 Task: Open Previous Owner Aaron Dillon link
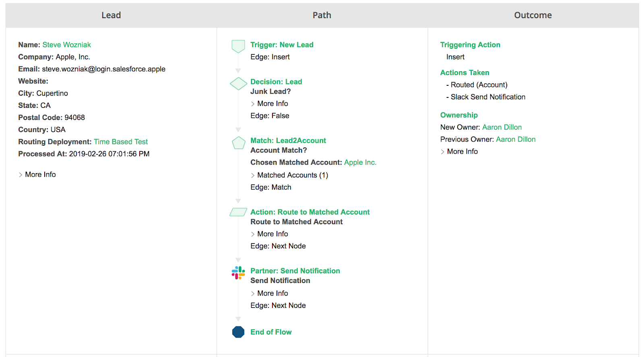(516, 139)
